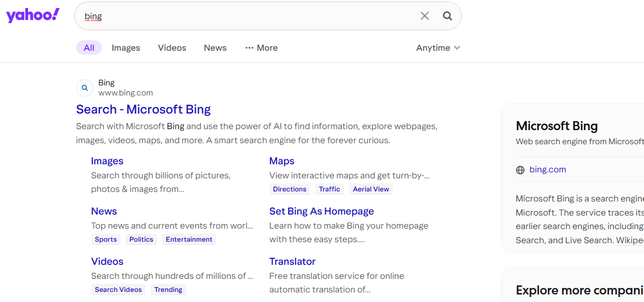Click 'Free translation service for online' snippet
644x302 pixels.
336,283
